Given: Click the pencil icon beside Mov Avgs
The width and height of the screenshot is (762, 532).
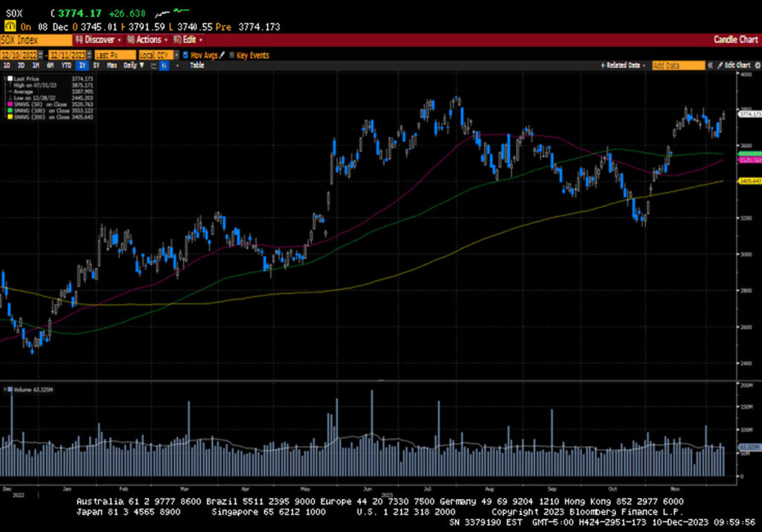Looking at the screenshot, I should (222, 55).
